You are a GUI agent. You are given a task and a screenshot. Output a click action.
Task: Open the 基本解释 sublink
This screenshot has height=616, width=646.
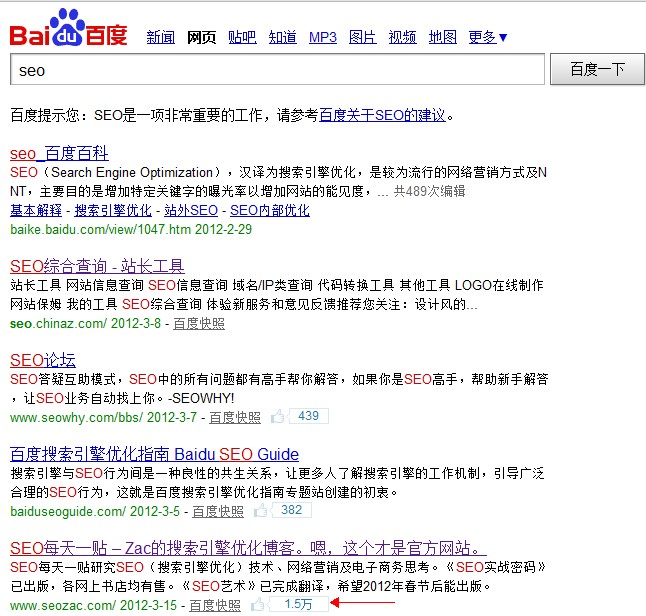click(36, 210)
